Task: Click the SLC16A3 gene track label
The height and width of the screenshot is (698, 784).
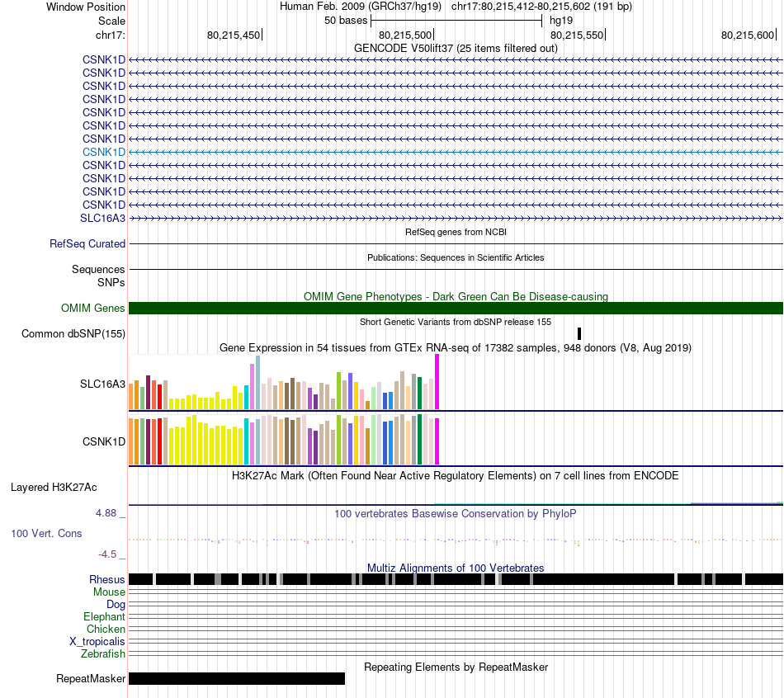Action: pyautogui.click(x=102, y=219)
